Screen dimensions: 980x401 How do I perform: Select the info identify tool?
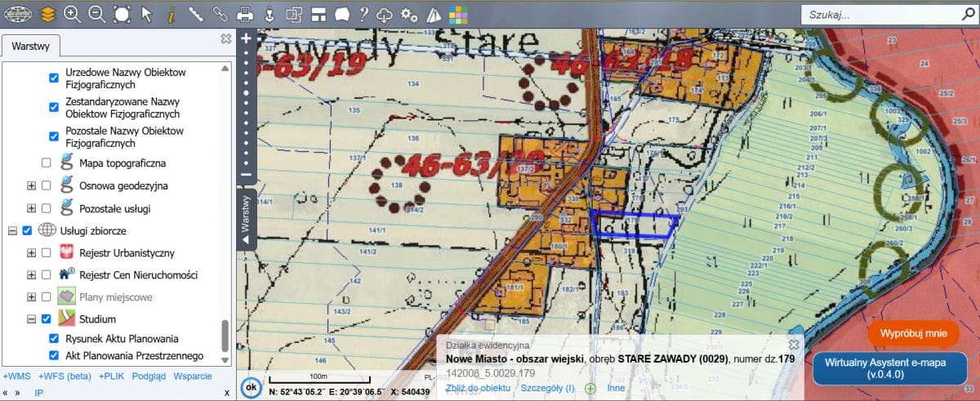click(171, 14)
